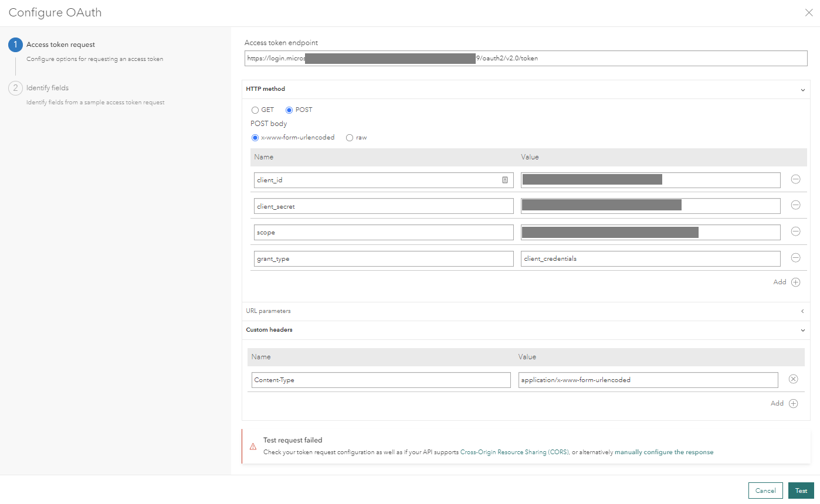Screen dimensions: 820x504
Task: Open Cross-Origin Resource Sharing (CORS) link
Action: (514, 452)
